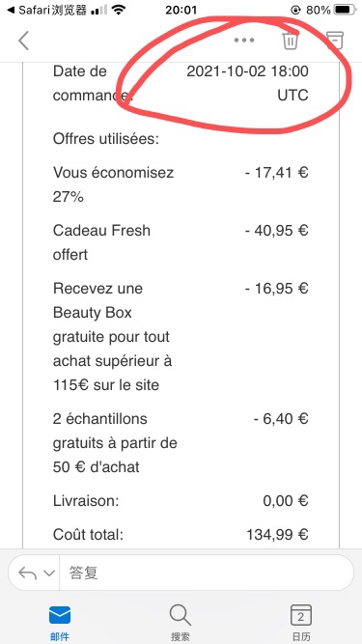Tap the curved reply arrow icon
362x644 pixels.
27,573
